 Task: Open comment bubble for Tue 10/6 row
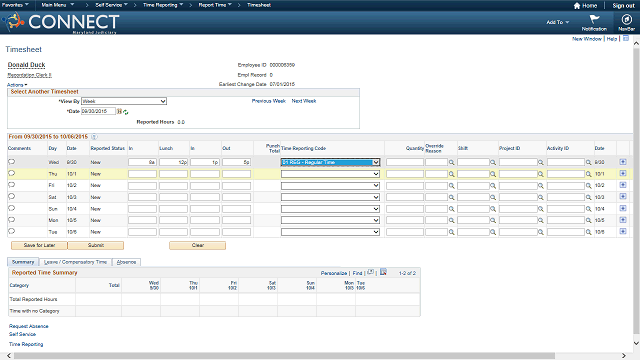(11, 231)
